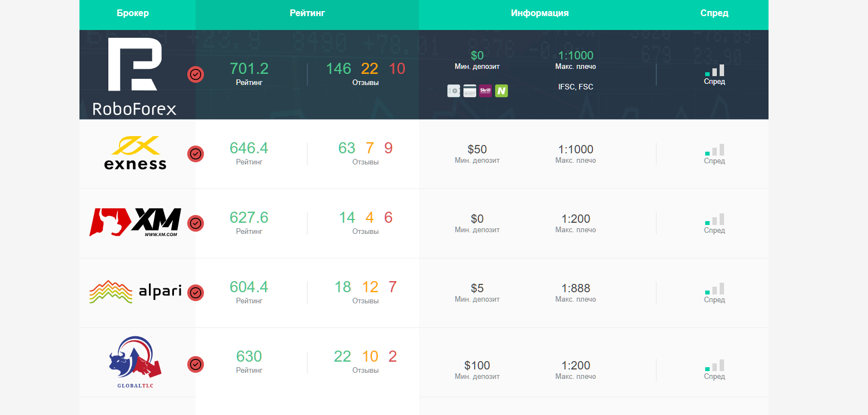The image size is (868, 415).
Task: Click GlobalTLC $100 minimum deposit
Action: point(477,366)
